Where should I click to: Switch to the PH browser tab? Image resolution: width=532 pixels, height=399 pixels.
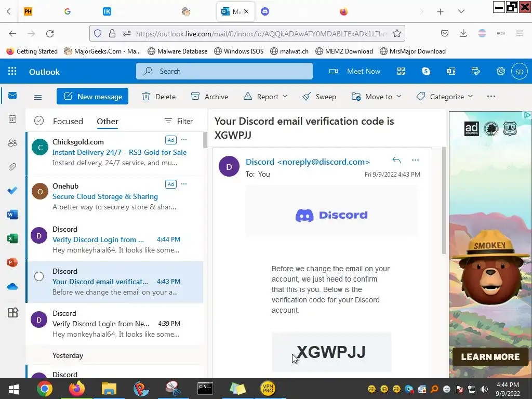28,11
